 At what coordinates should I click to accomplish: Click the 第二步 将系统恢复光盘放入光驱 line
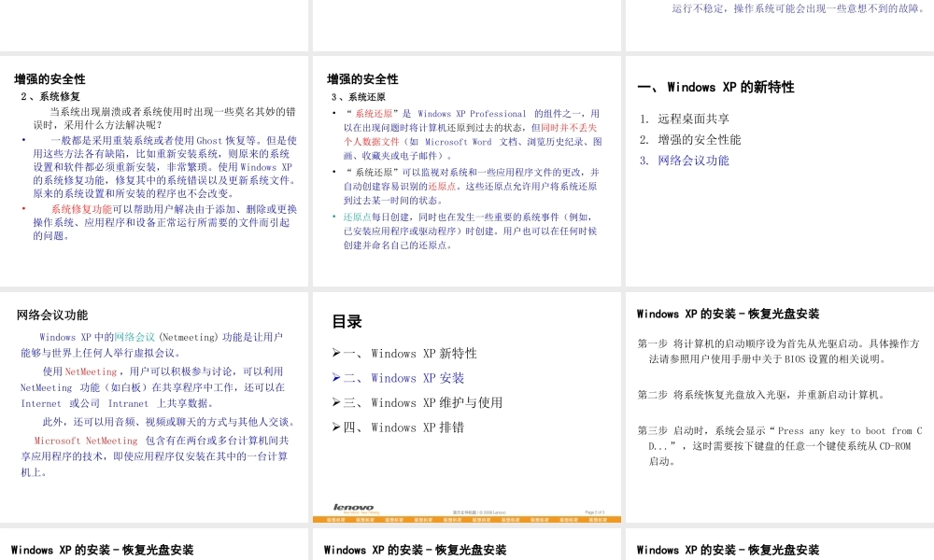point(760,395)
